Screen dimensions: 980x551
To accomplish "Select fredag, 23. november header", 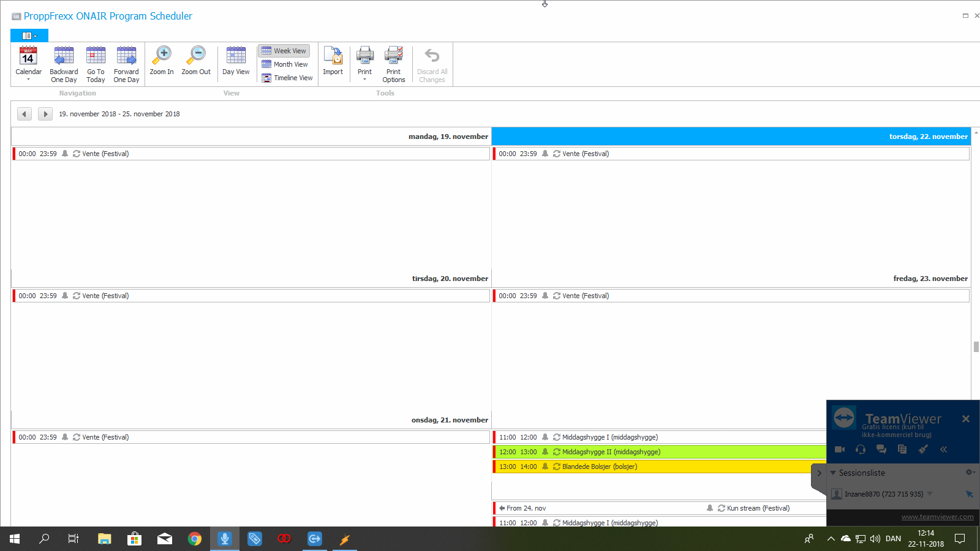I will pos(731,279).
